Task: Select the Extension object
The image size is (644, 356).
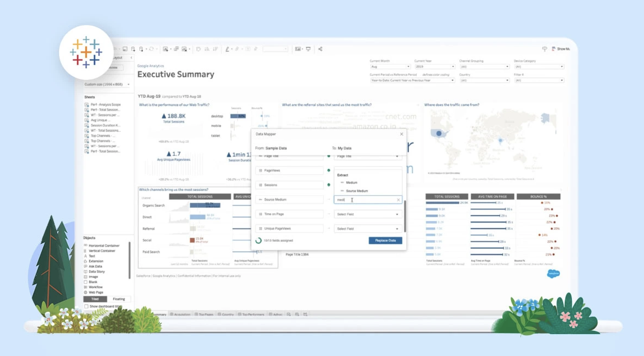Action: (93, 261)
